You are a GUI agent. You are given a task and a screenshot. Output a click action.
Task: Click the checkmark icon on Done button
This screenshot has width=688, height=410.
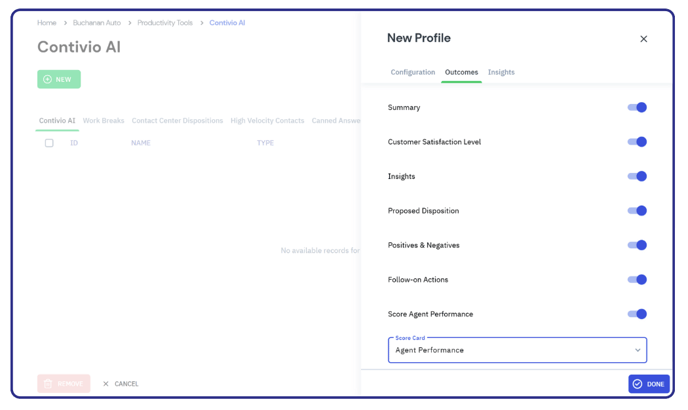[638, 384]
